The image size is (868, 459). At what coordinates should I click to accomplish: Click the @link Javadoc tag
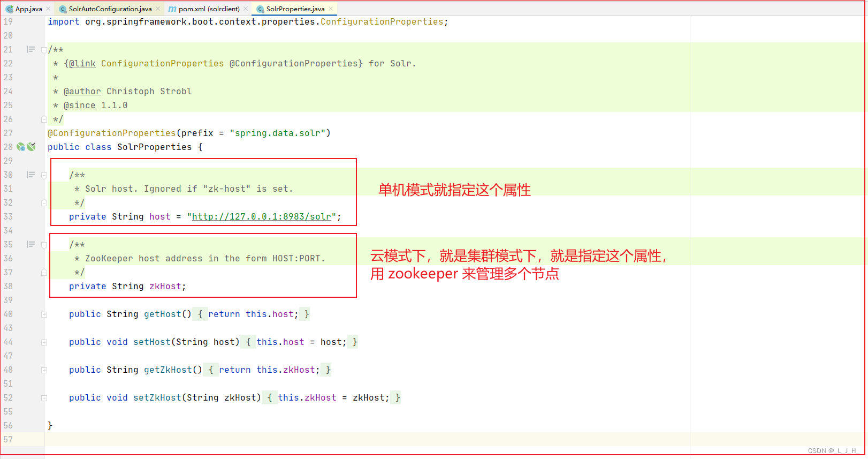[x=82, y=63]
